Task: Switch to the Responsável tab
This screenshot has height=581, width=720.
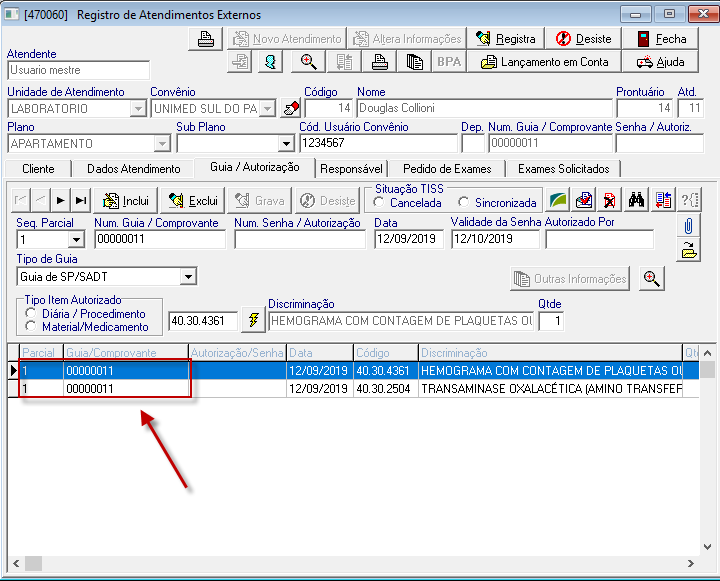Action: point(351,169)
